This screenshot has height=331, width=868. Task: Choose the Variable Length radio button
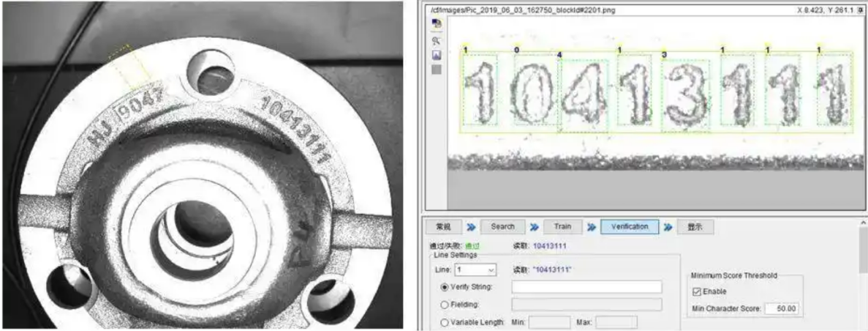[x=443, y=322]
